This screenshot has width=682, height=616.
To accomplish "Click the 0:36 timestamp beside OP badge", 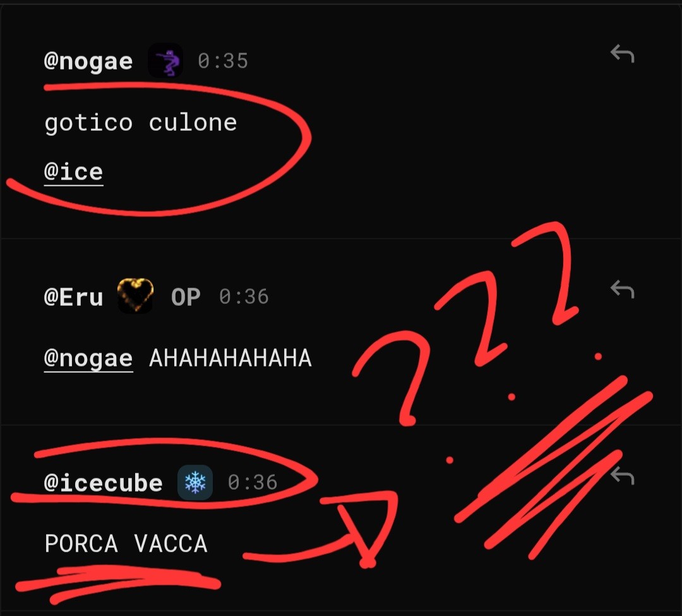I will point(244,297).
